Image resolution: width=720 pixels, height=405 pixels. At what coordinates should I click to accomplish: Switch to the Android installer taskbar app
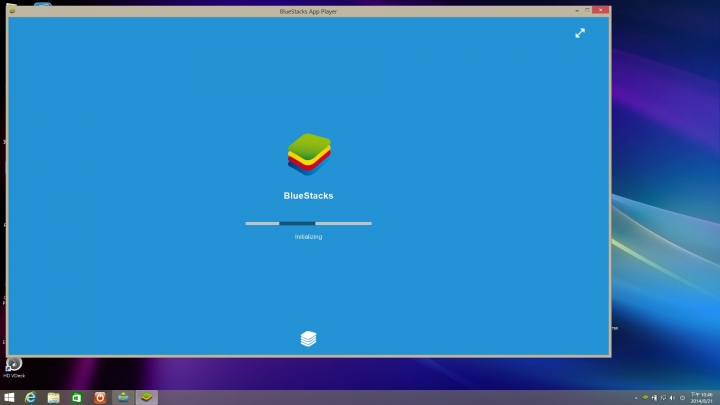[x=123, y=398]
